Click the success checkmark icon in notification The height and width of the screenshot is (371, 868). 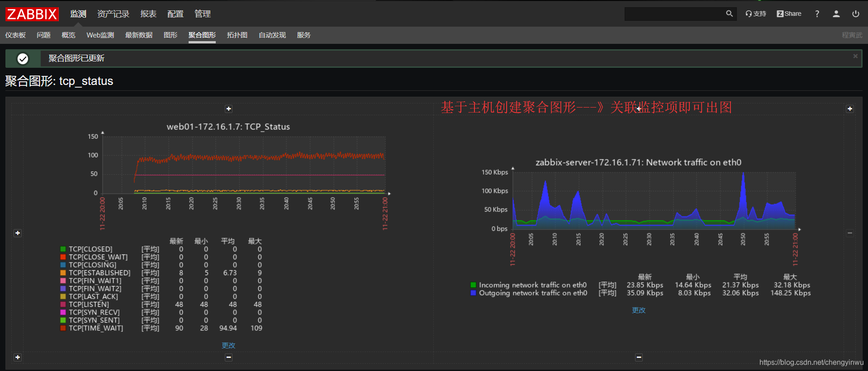pos(23,59)
